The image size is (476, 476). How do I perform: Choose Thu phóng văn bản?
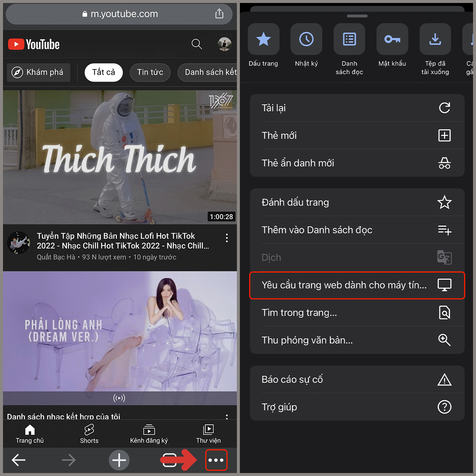coord(357,340)
